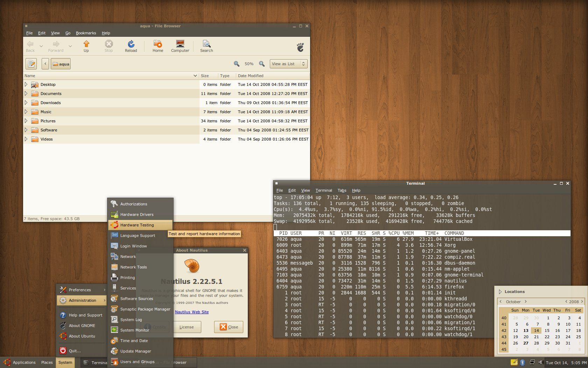The height and width of the screenshot is (368, 588).
Task: Click the clock showing Tue Oct 14
Action: [x=566, y=363]
